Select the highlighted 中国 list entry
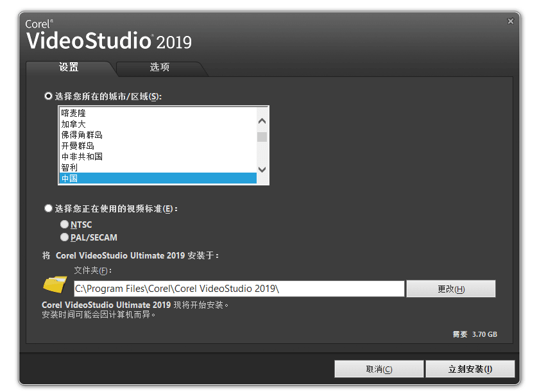Image resolution: width=537 pixels, height=392 pixels. 158,178
